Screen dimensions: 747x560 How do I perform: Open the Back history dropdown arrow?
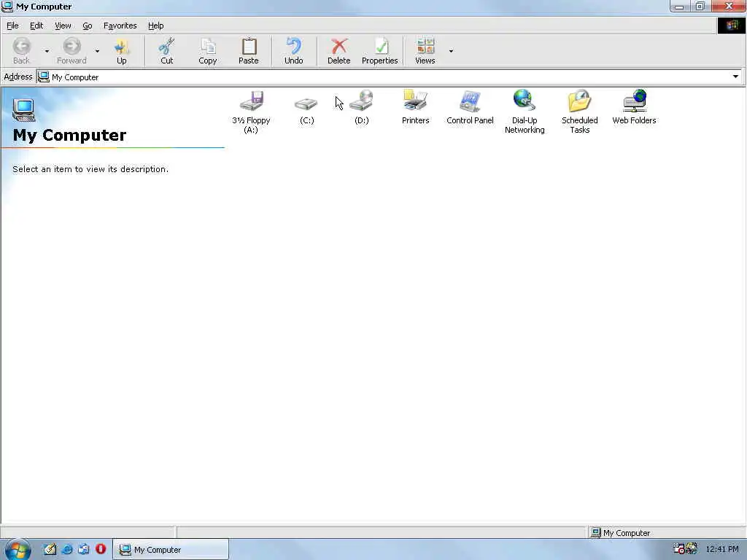point(47,51)
